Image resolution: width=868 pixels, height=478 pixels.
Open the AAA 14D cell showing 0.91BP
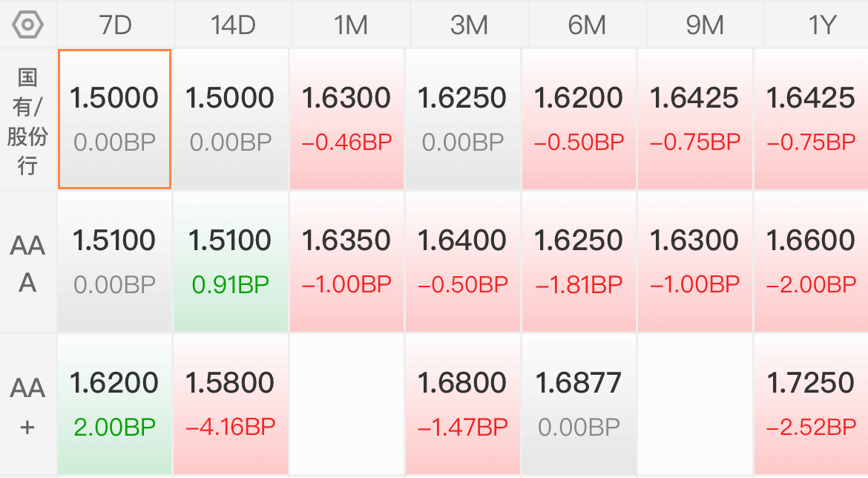(231, 262)
